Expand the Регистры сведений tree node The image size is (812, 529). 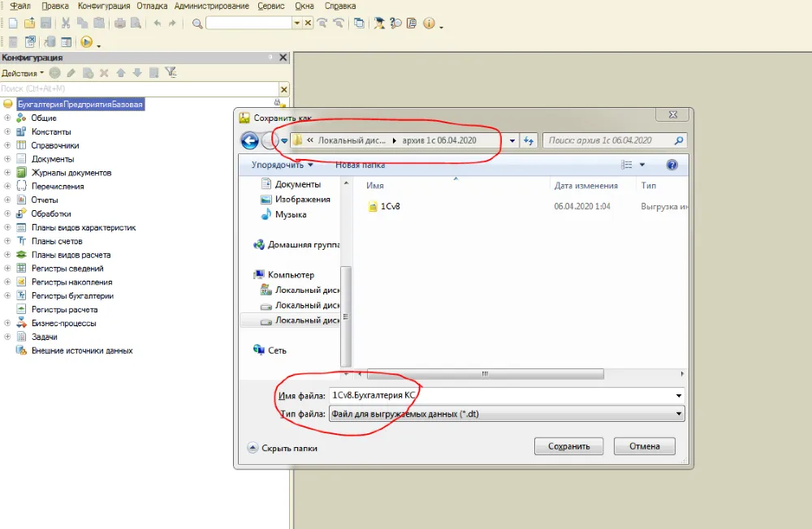pos(7,269)
